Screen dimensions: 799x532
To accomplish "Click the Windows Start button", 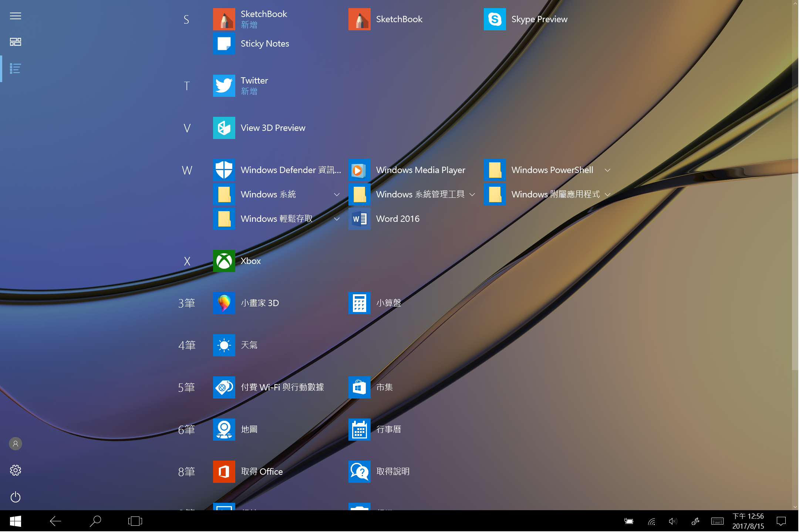I will click(16, 521).
